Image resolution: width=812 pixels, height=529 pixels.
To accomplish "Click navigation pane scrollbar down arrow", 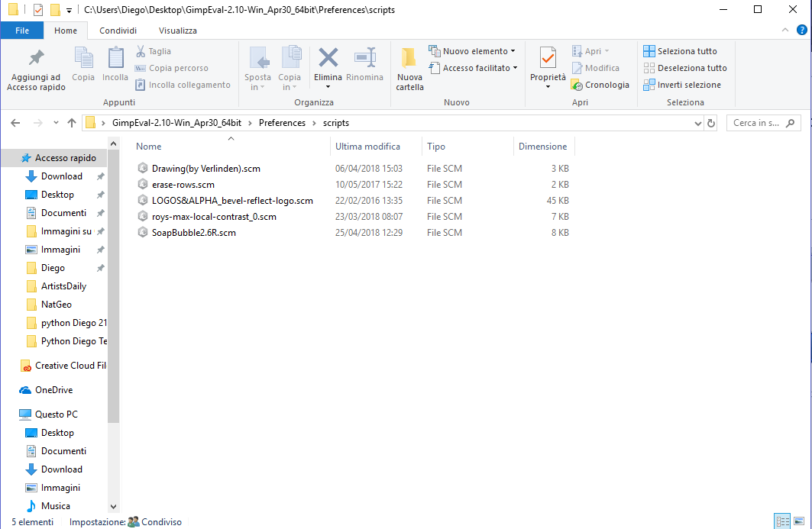I will click(x=113, y=506).
